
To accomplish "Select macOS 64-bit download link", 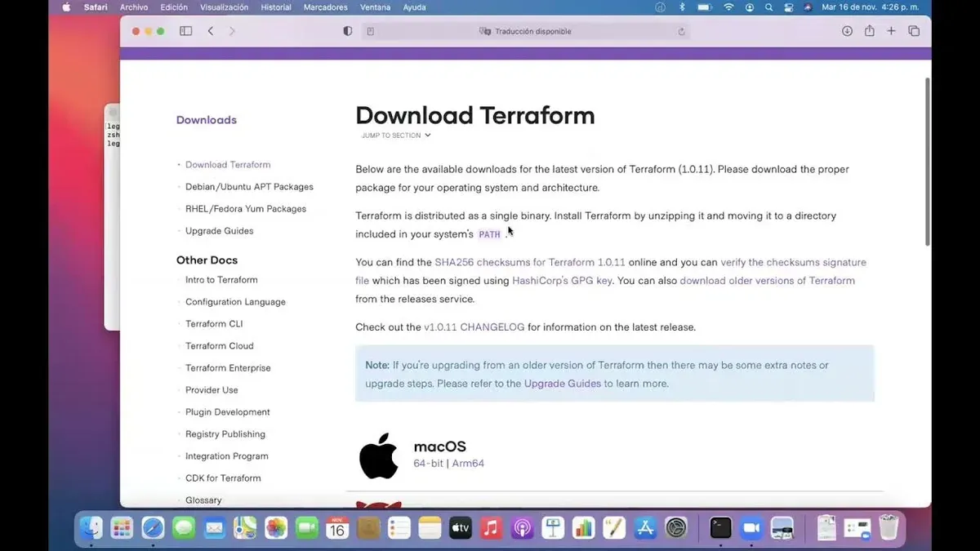I will [x=428, y=464].
